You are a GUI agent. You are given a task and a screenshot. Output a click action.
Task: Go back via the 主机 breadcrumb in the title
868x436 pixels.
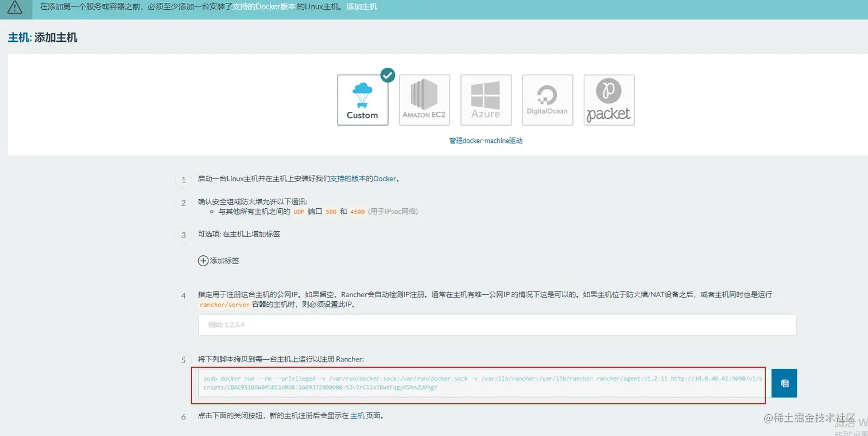[x=18, y=38]
